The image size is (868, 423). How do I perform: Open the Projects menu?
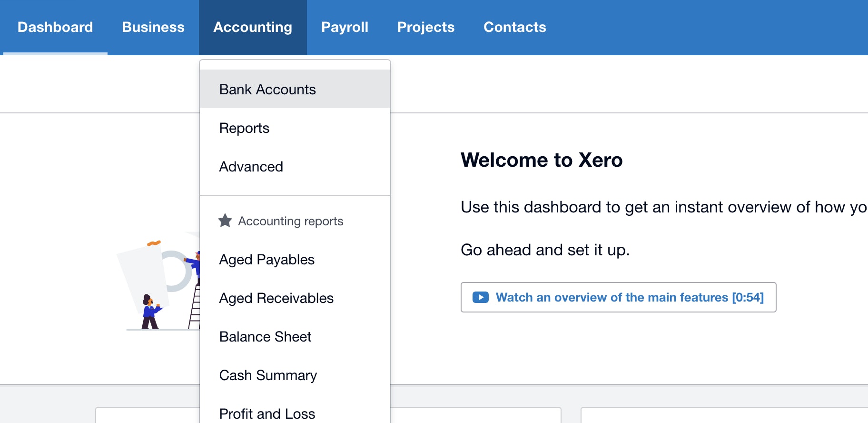[426, 27]
